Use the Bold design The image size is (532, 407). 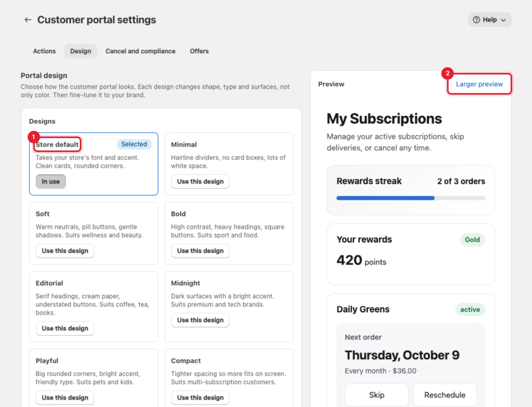click(x=200, y=251)
